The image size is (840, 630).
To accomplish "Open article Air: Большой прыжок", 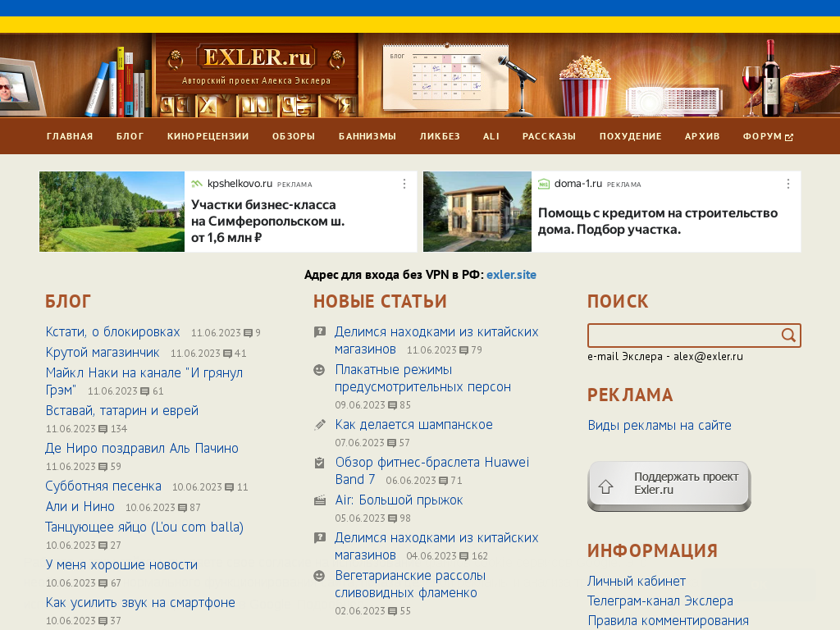I will 399,500.
